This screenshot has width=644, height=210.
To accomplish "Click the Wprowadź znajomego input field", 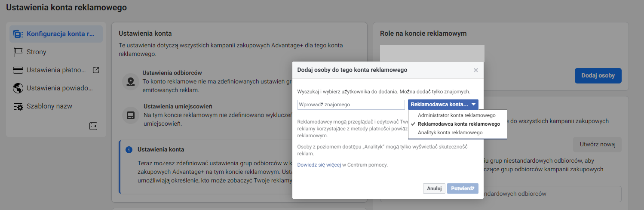I will [x=351, y=105].
